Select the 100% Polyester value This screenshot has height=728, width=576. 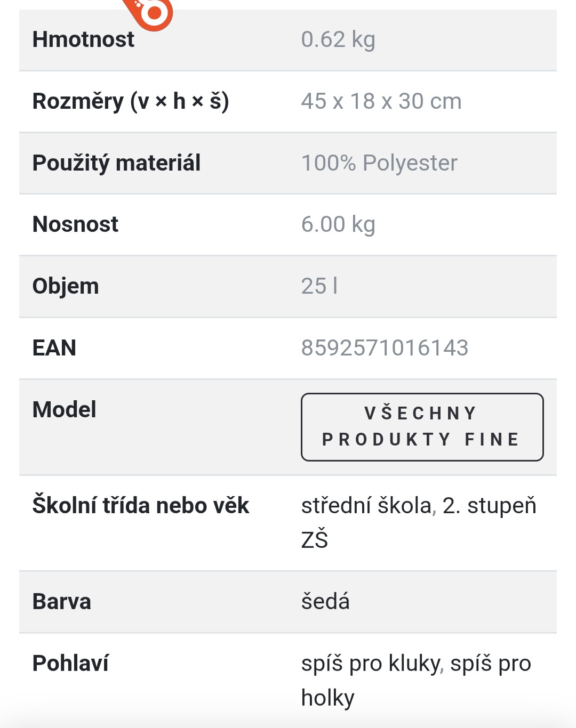379,163
